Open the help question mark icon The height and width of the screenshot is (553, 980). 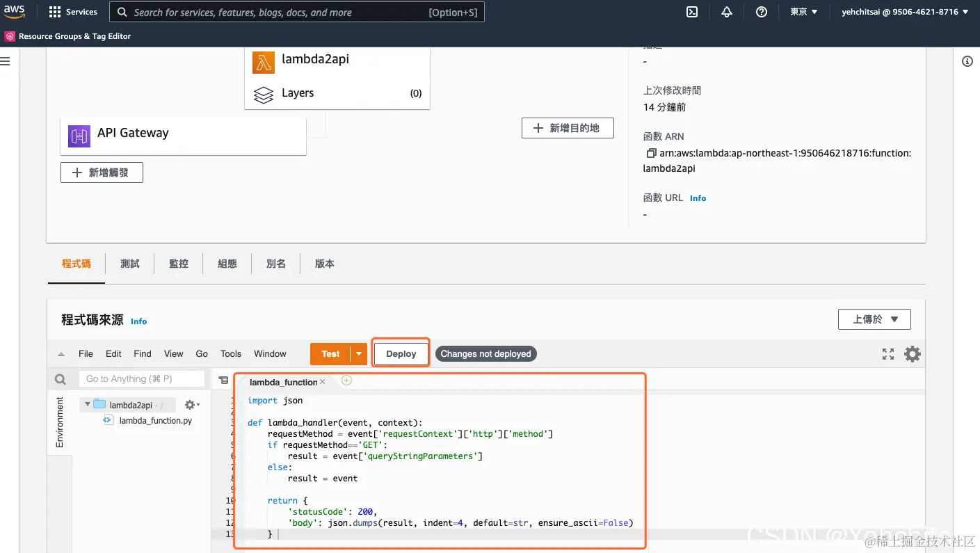762,12
